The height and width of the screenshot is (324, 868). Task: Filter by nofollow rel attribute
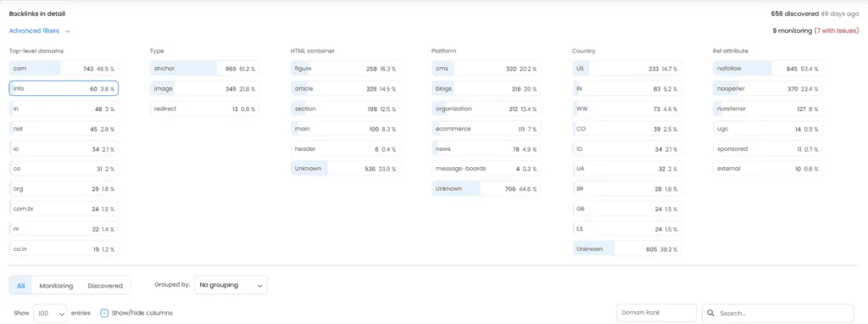pyautogui.click(x=767, y=69)
